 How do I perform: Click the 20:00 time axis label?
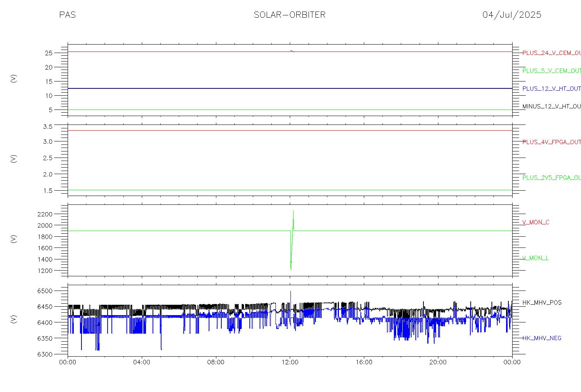click(438, 362)
